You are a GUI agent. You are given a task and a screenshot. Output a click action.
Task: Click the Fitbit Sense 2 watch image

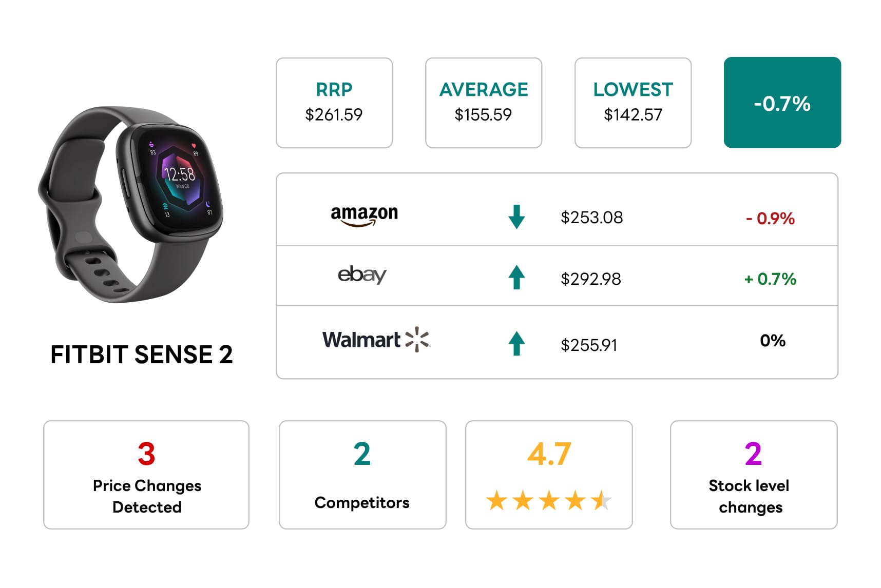coord(131,204)
